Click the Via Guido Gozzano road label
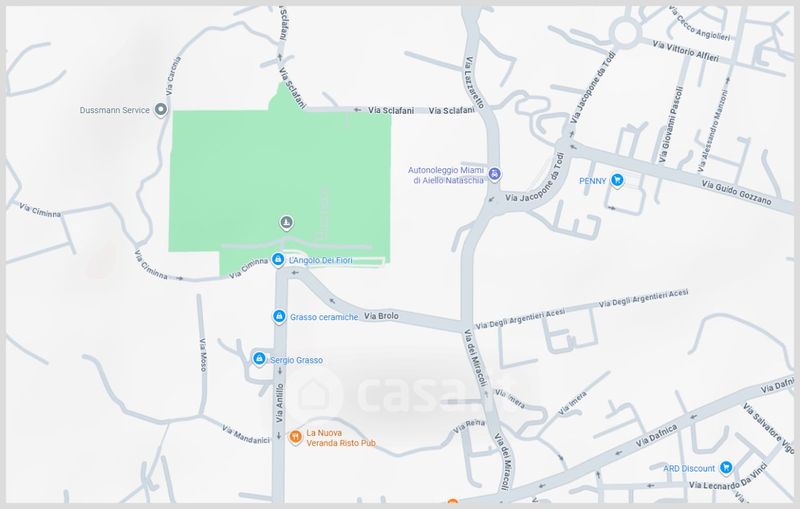The height and width of the screenshot is (509, 800). (736, 192)
